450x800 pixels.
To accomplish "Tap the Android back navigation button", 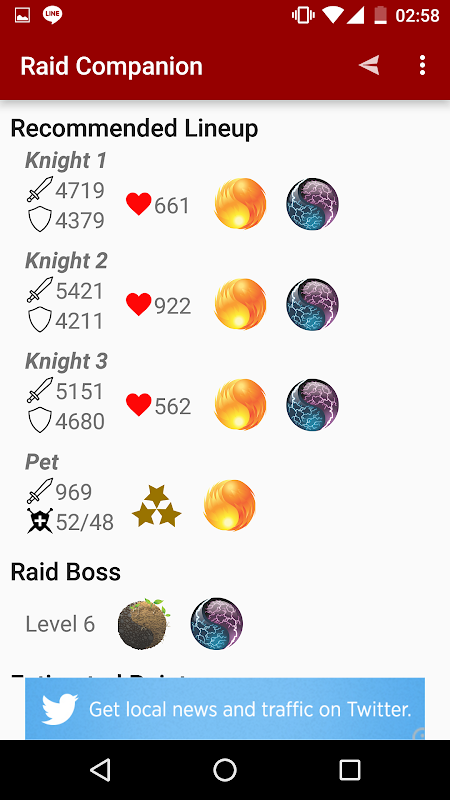I will (x=100, y=769).
